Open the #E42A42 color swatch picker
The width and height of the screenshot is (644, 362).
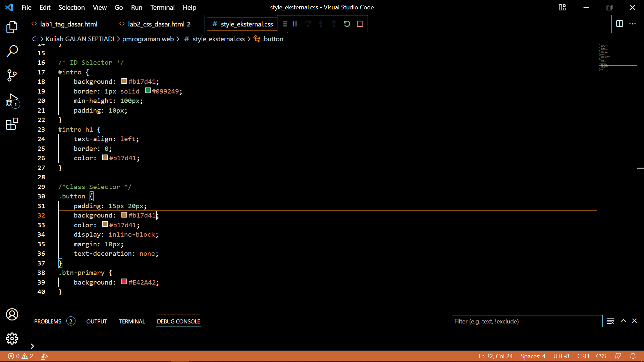click(x=124, y=282)
